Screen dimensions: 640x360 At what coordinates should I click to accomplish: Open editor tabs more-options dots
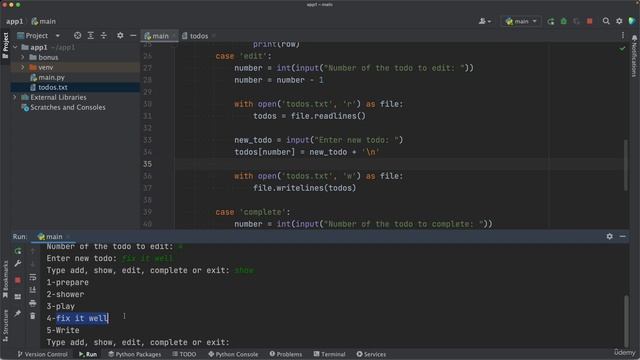[x=623, y=36]
